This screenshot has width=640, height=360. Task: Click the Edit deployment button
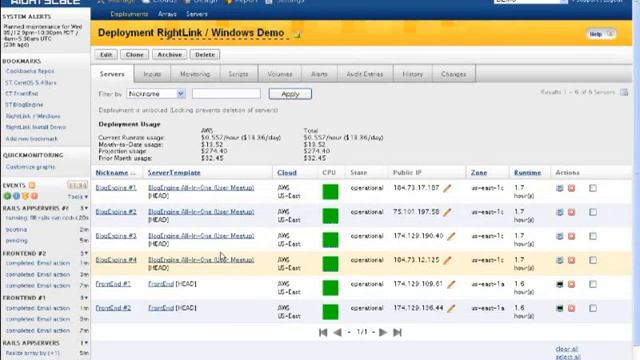[x=106, y=54]
